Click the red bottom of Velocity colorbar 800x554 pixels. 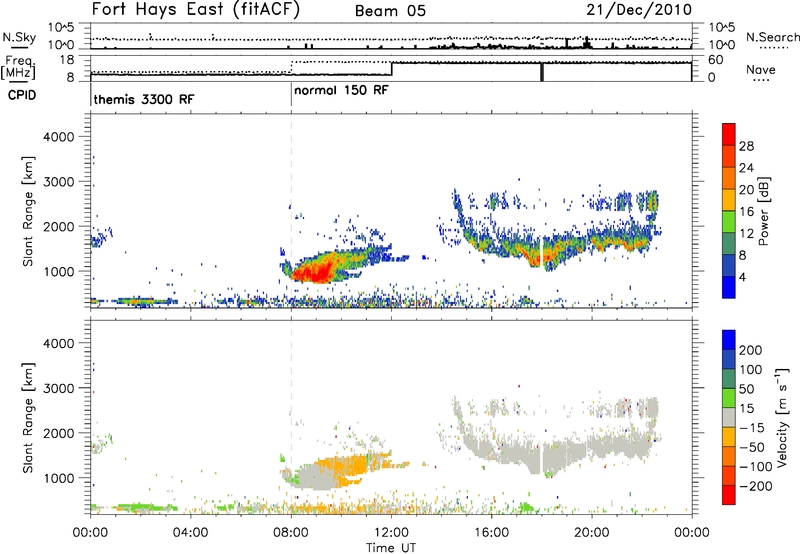pyautogui.click(x=729, y=495)
